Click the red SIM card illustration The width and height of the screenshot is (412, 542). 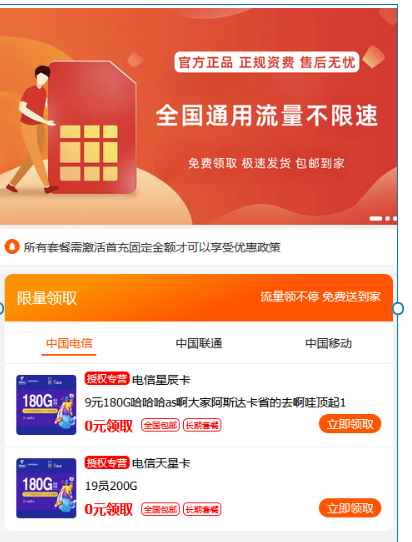[x=92, y=128]
